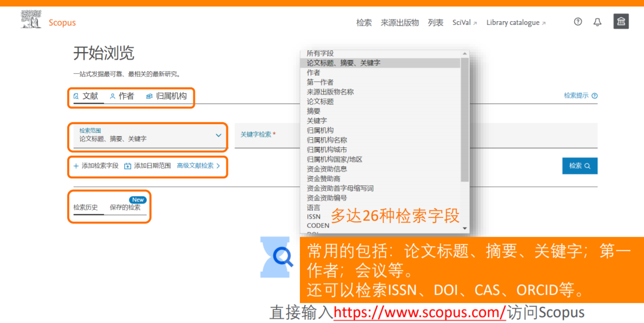Image resolution: width=644 pixels, height=323 pixels.
Task: Open the help question-mark icon
Action: [578, 22]
